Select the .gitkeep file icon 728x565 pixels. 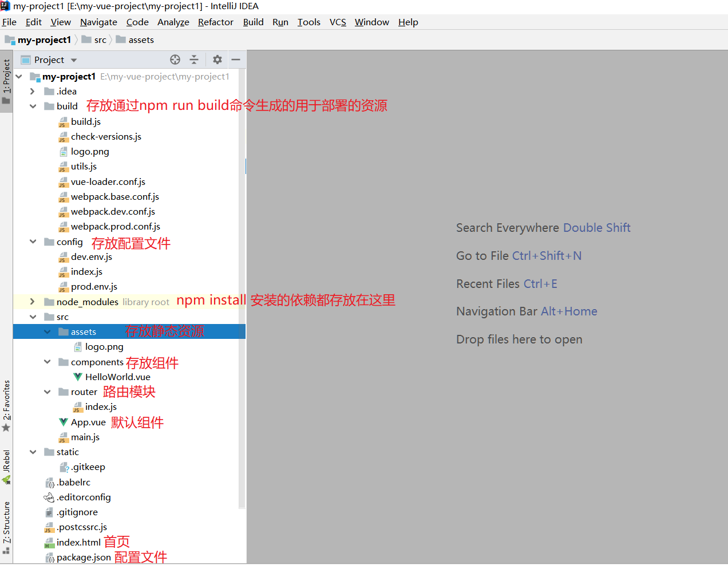[x=64, y=467]
